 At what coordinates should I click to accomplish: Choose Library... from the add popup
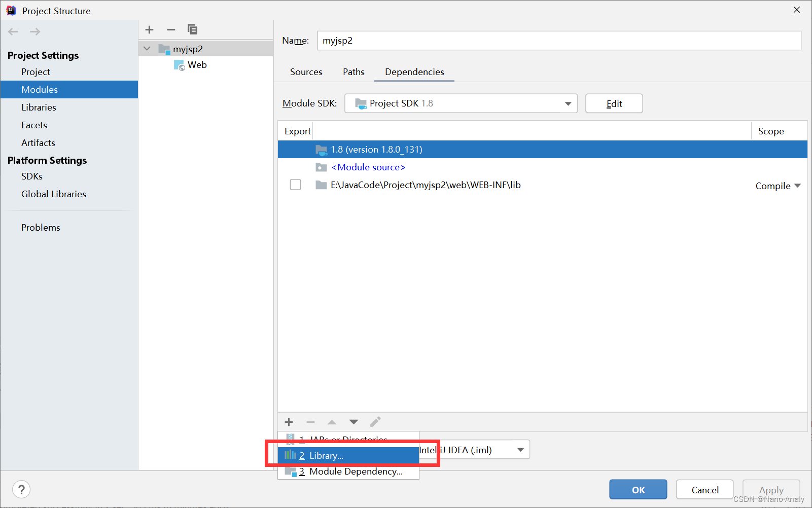point(348,455)
